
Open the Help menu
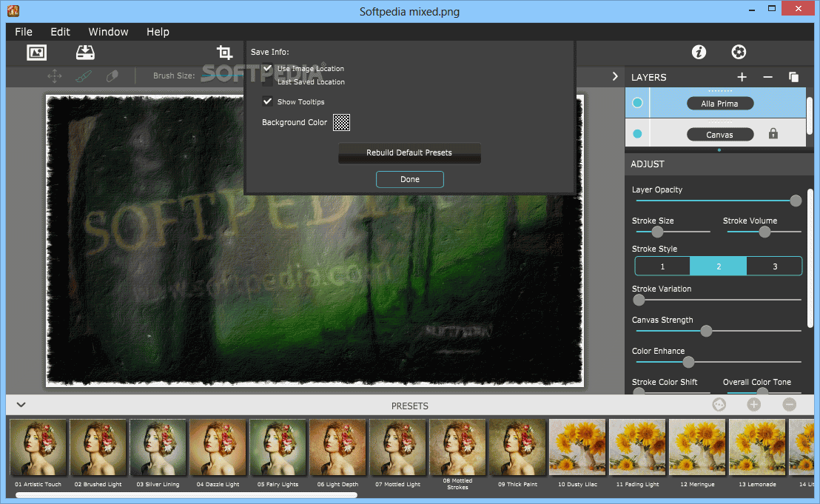coord(158,32)
